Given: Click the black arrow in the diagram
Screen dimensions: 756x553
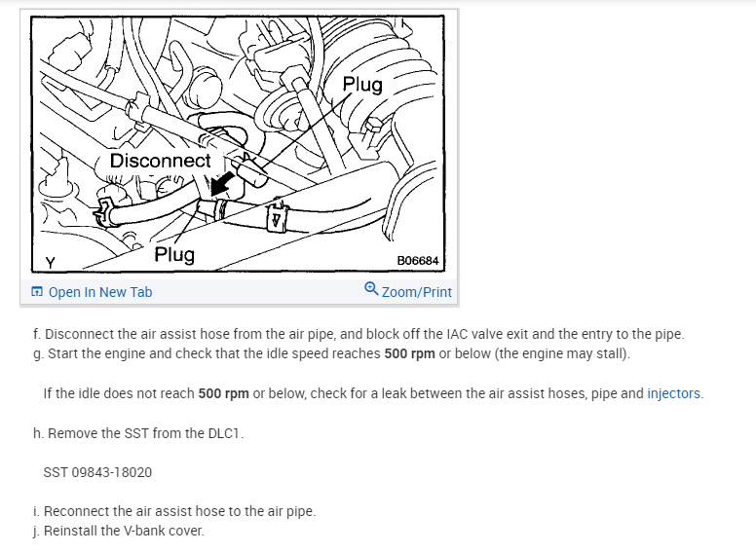Looking at the screenshot, I should pyautogui.click(x=223, y=185).
